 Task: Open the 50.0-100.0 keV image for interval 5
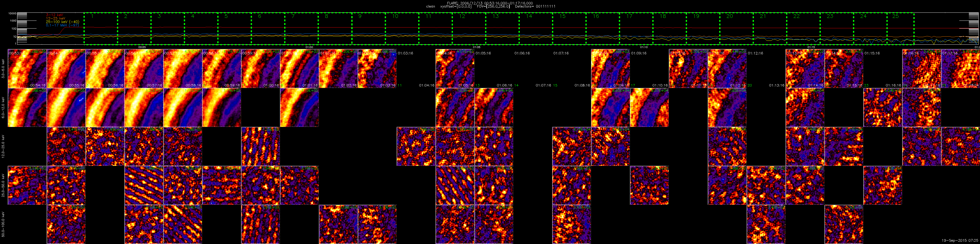click(x=183, y=225)
